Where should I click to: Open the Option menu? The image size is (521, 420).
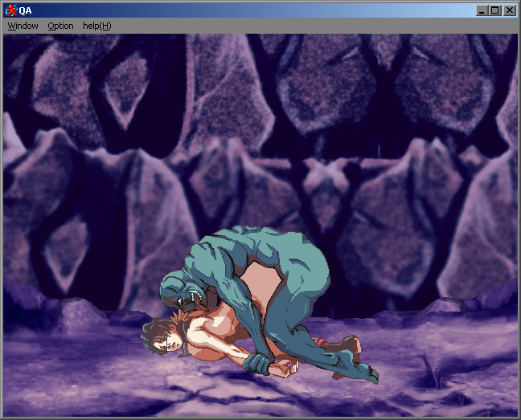pyautogui.click(x=60, y=26)
